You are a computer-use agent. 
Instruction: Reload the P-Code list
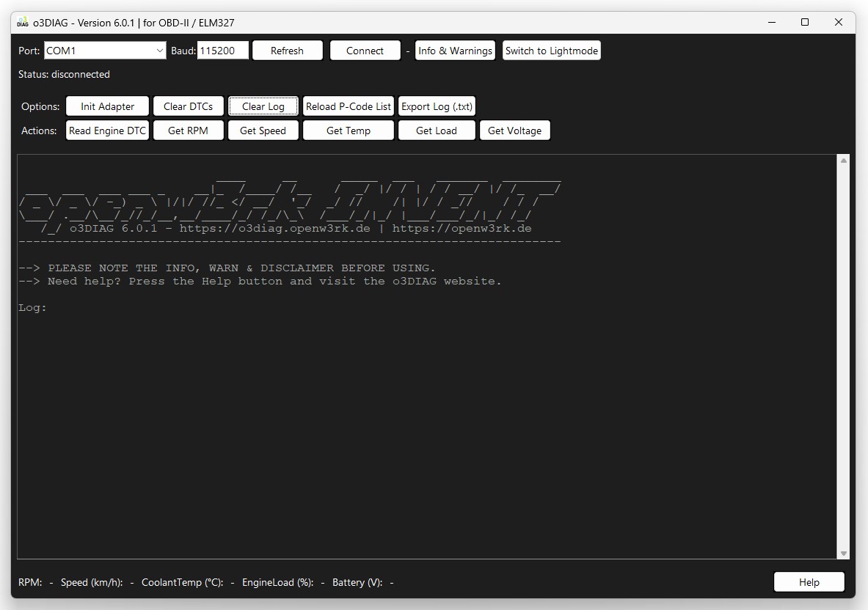pyautogui.click(x=348, y=106)
